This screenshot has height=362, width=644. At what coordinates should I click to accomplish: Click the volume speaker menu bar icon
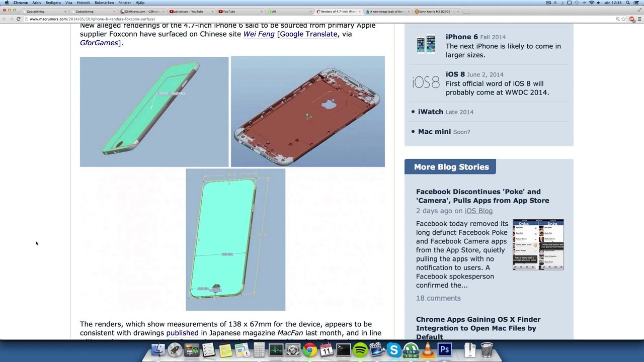coord(599,3)
